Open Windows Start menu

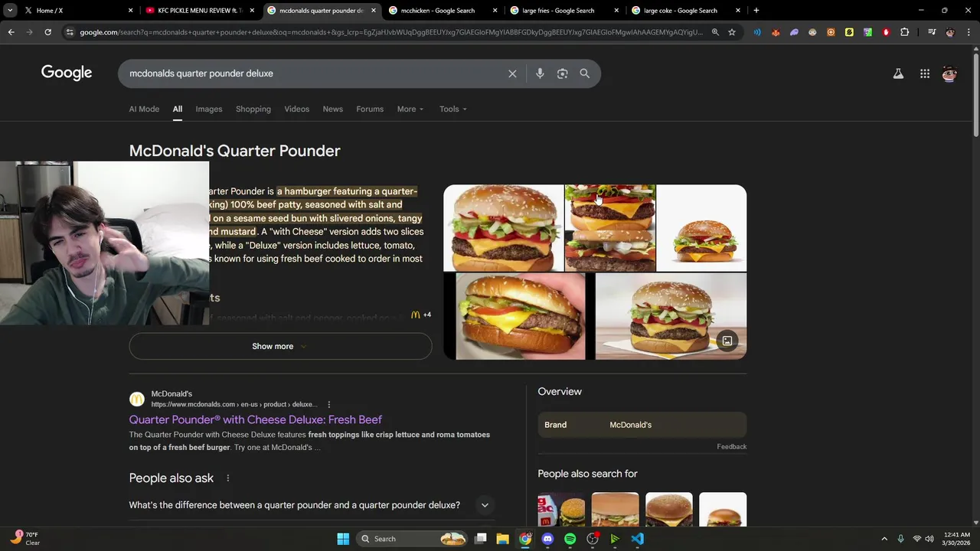(x=343, y=539)
